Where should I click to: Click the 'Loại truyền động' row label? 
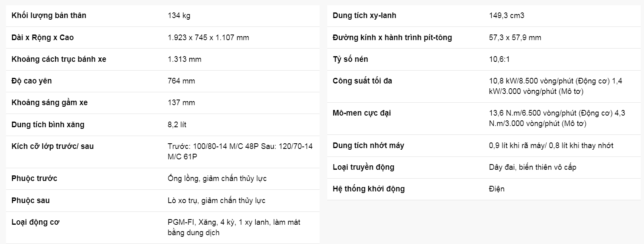(363, 167)
